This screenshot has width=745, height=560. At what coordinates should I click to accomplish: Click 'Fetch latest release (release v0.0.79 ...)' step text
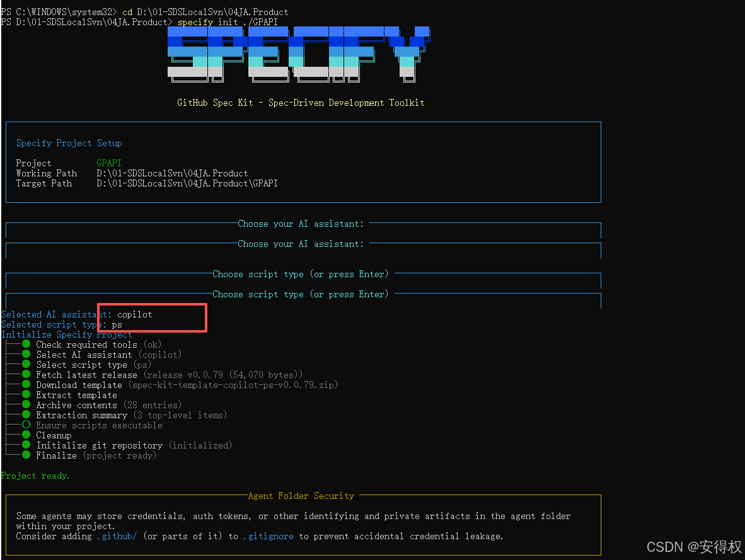click(x=169, y=375)
